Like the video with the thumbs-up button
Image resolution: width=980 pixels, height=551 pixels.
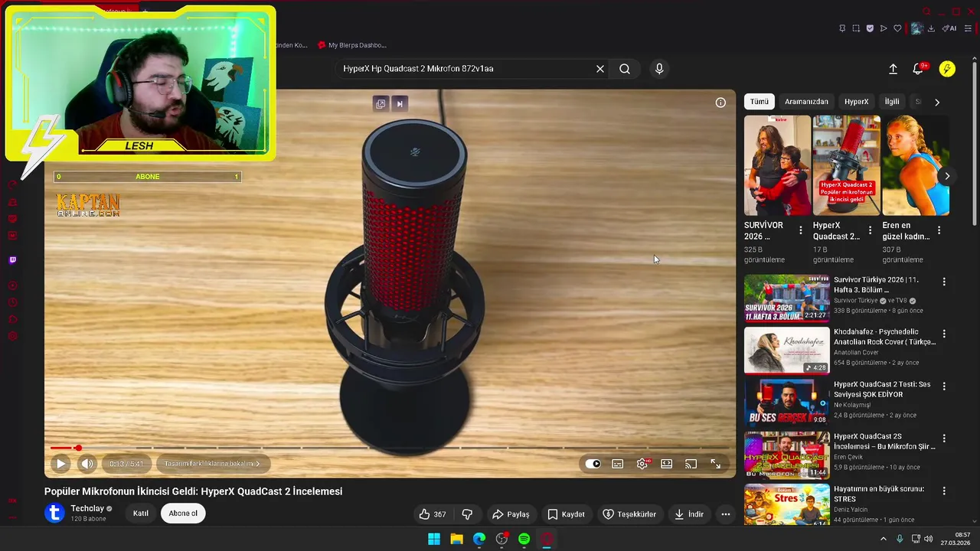point(433,514)
